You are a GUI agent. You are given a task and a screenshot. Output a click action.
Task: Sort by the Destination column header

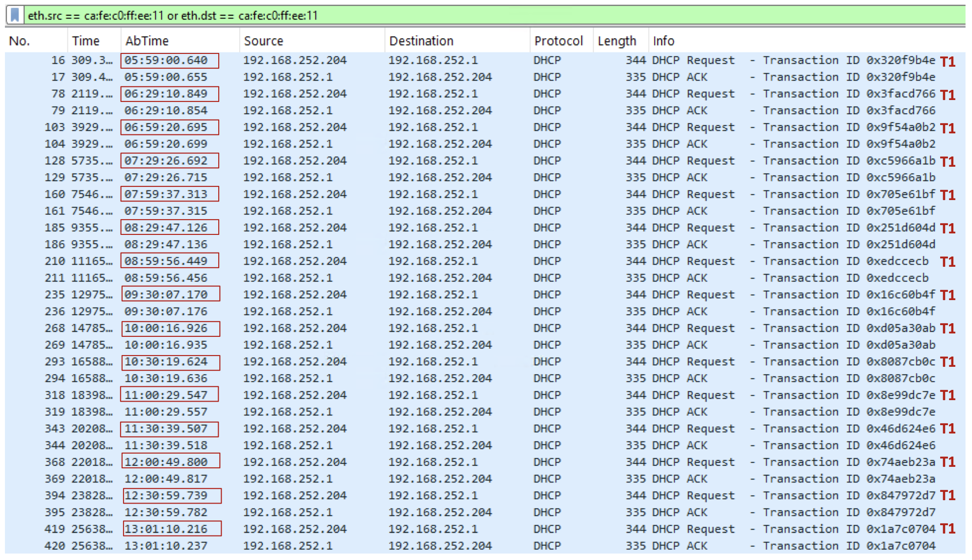click(458, 41)
